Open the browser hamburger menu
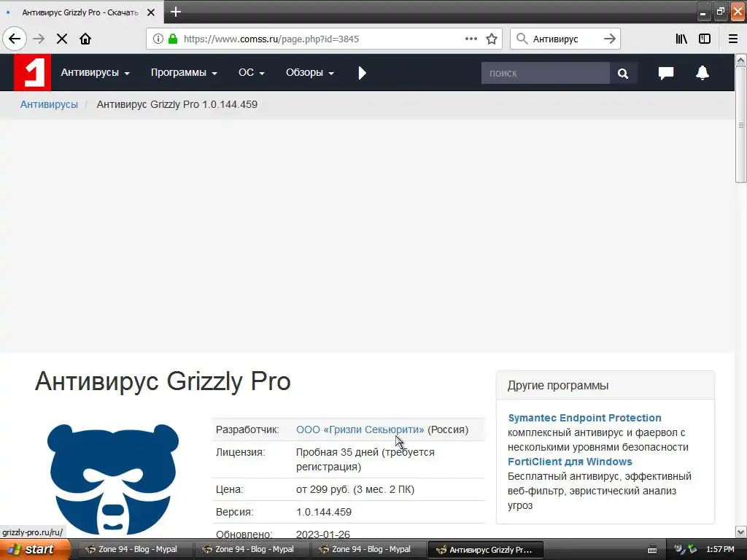The height and width of the screenshot is (560, 747). tap(733, 39)
